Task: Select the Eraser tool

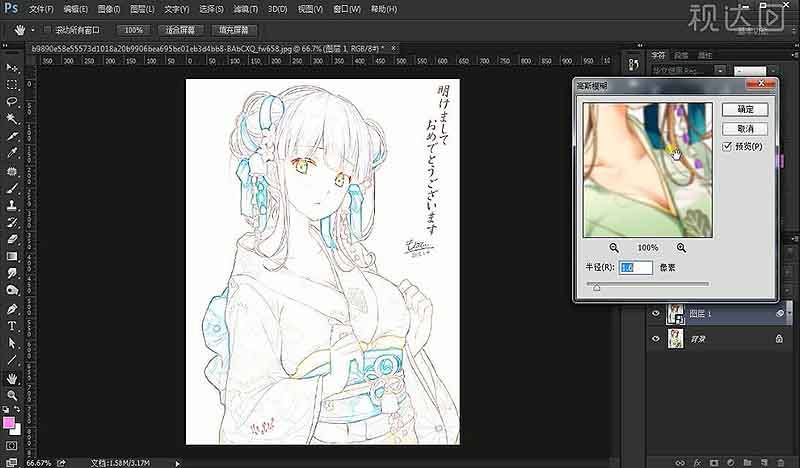Action: pyautogui.click(x=12, y=239)
